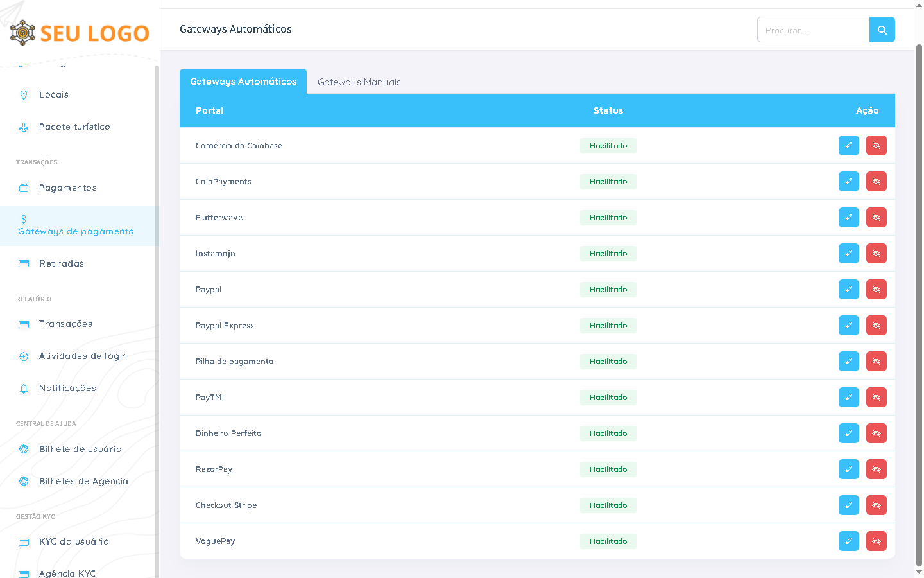Select the Gateways Automáticos tab

(243, 82)
